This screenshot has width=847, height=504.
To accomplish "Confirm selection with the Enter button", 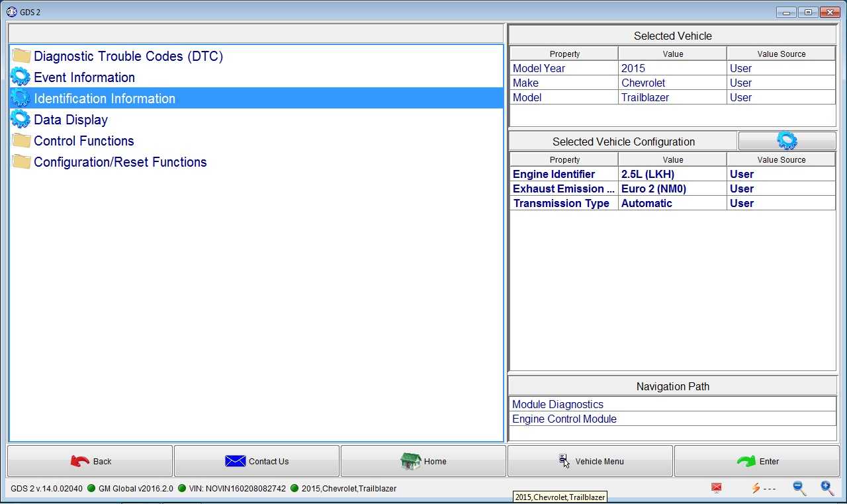I will [757, 461].
